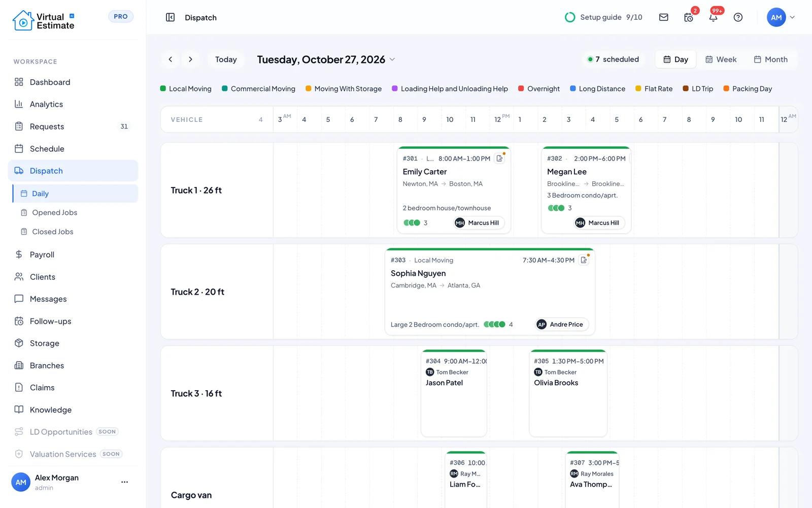Jump to Today

[226, 59]
